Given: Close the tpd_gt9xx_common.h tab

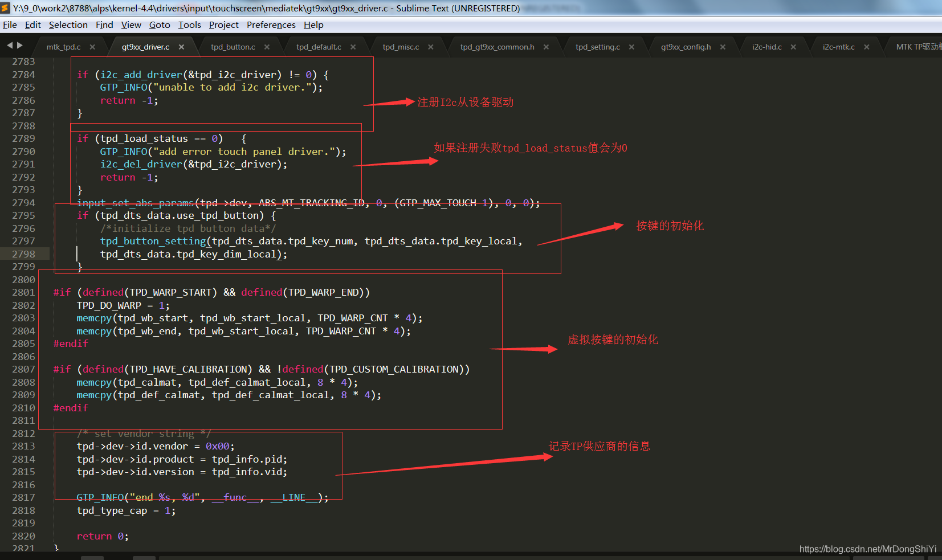Looking at the screenshot, I should (546, 47).
